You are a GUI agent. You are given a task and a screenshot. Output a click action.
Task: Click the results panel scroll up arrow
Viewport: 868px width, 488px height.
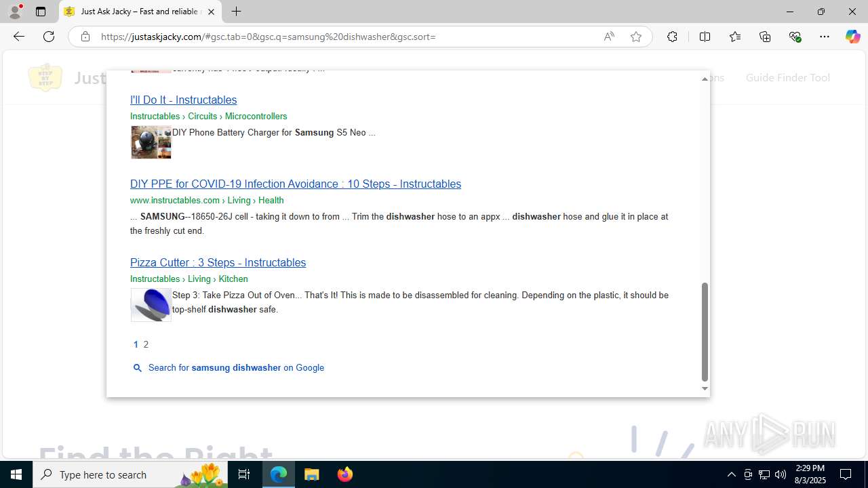[x=705, y=79]
